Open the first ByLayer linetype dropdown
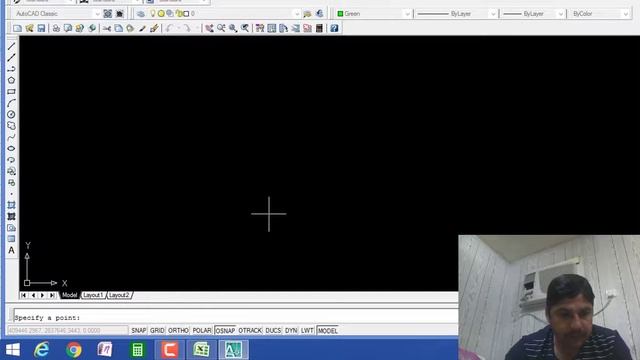The height and width of the screenshot is (360, 640). click(493, 14)
